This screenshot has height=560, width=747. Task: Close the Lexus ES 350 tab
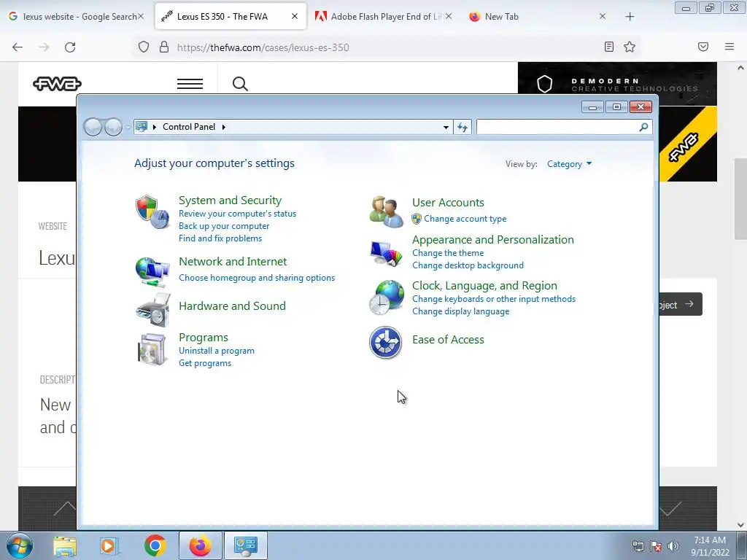[295, 16]
